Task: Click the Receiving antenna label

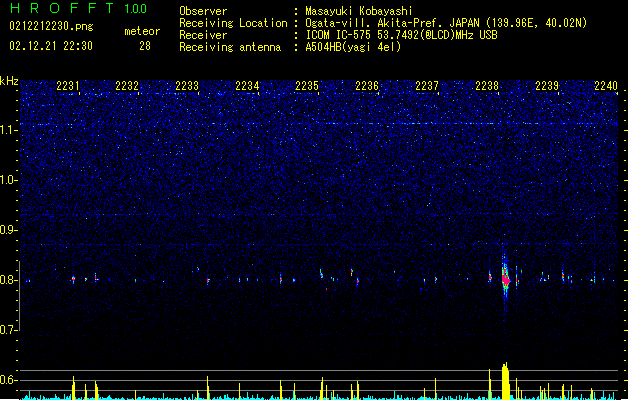Action: point(230,47)
